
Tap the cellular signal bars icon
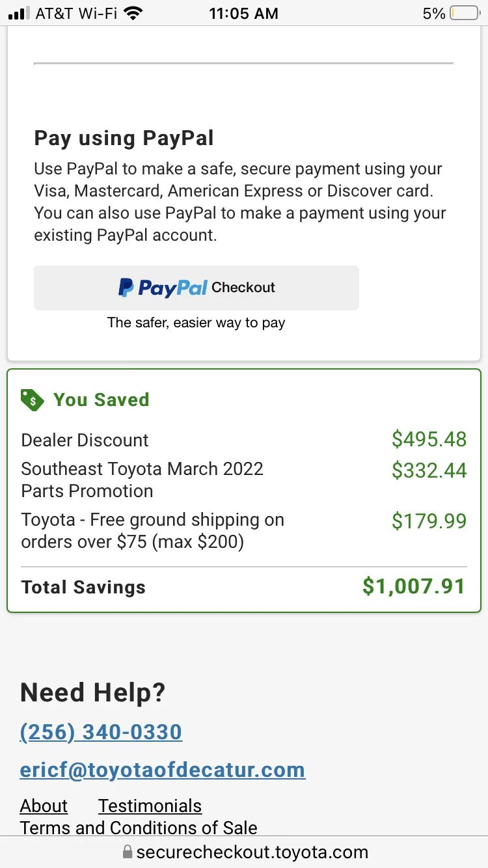tap(20, 13)
